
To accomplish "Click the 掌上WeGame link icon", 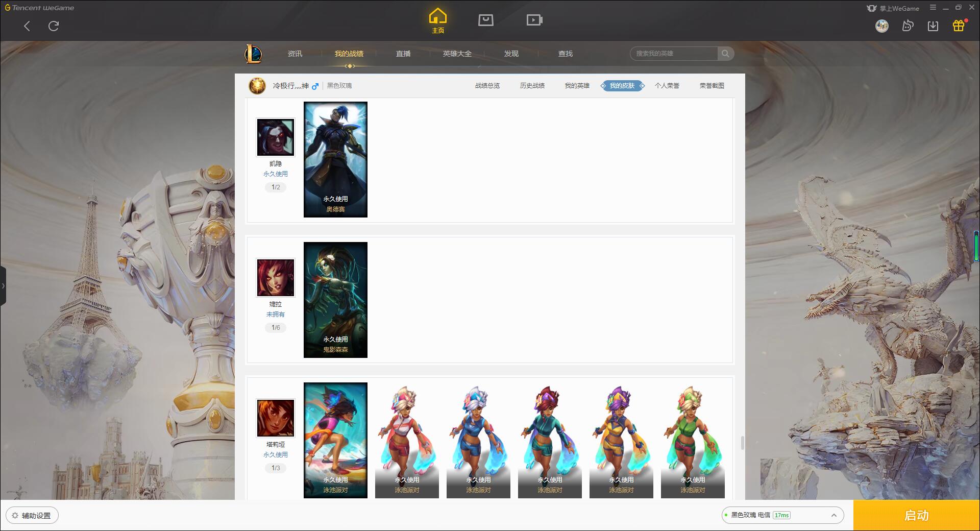I will pos(893,8).
